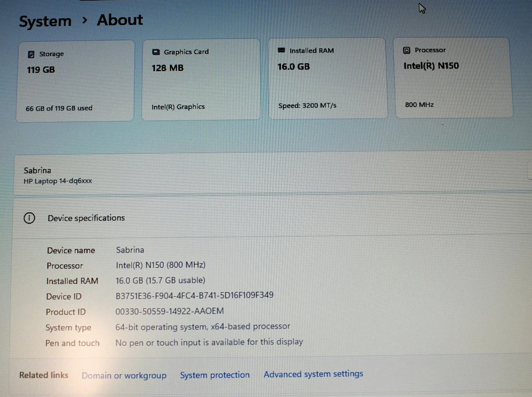532x397 pixels.
Task: Click the Device specifications info icon
Action: tap(29, 218)
